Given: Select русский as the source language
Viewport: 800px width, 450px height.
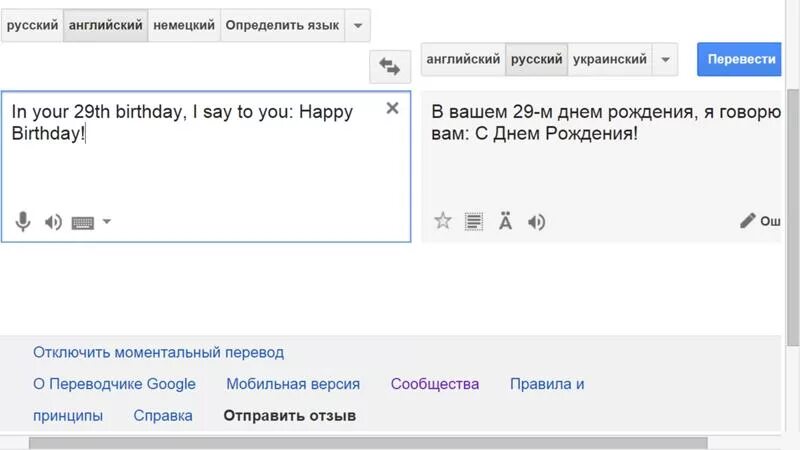Looking at the screenshot, I should 32,25.
